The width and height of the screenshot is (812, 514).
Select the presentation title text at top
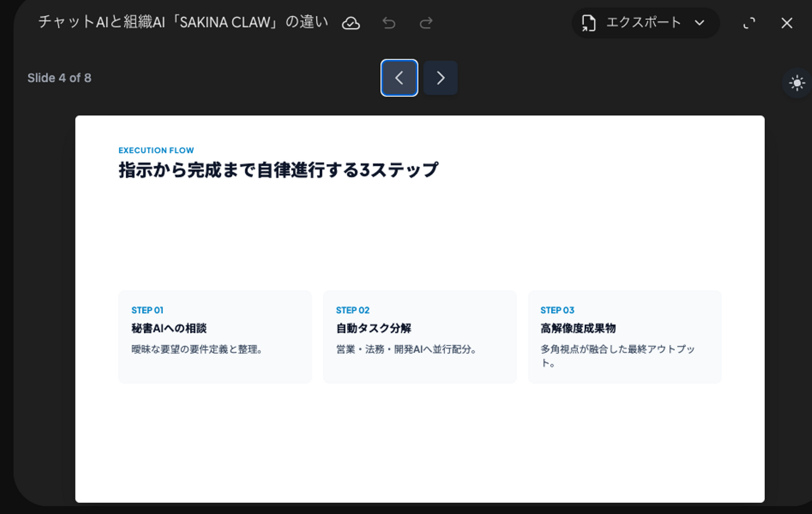pyautogui.click(x=183, y=22)
